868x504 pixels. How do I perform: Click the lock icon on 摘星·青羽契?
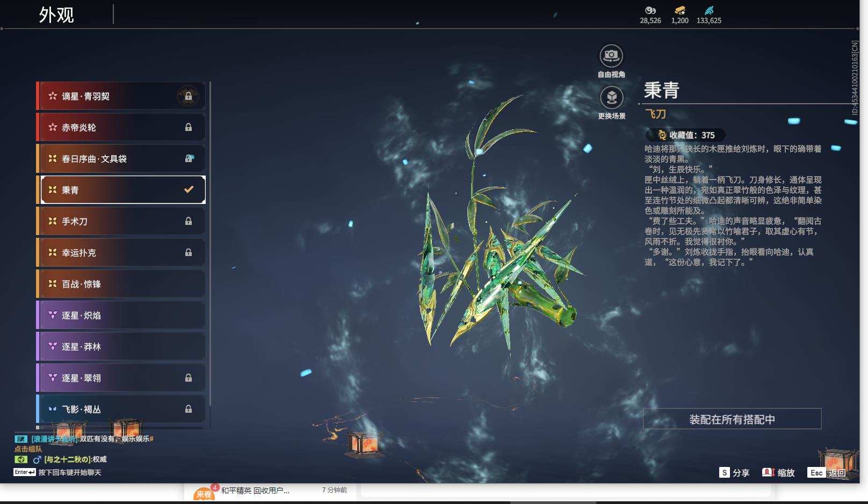coord(189,97)
